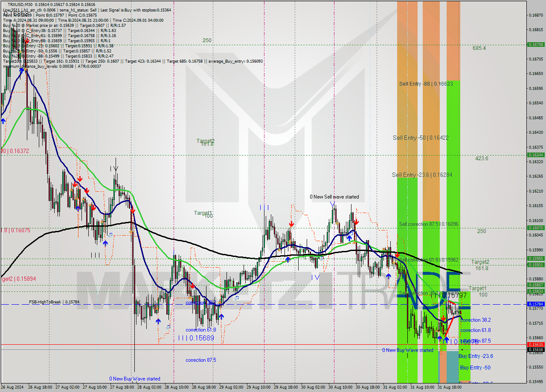
Task: Click the green 0.16758 price tag on the axis
Action: click(x=536, y=44)
